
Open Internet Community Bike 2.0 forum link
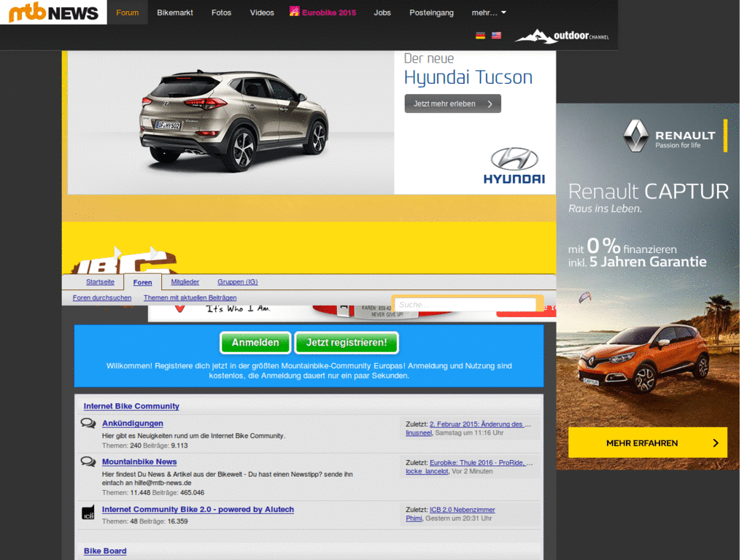[198, 510]
